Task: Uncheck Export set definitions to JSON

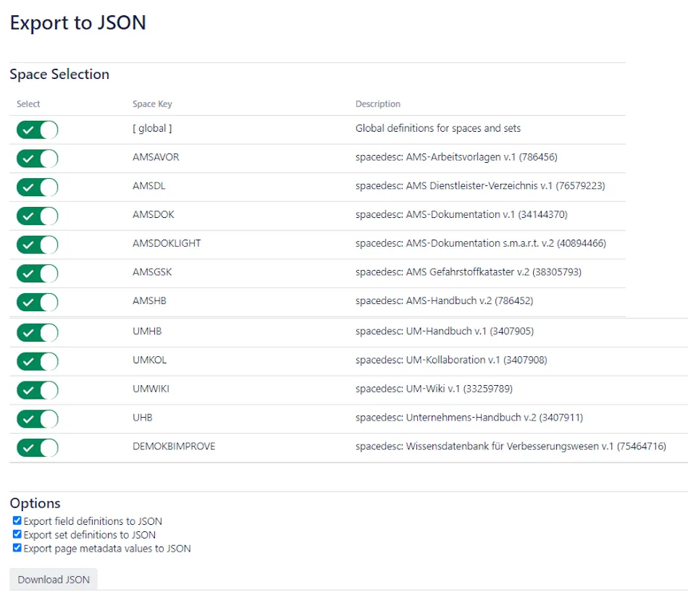Action: click(x=17, y=534)
